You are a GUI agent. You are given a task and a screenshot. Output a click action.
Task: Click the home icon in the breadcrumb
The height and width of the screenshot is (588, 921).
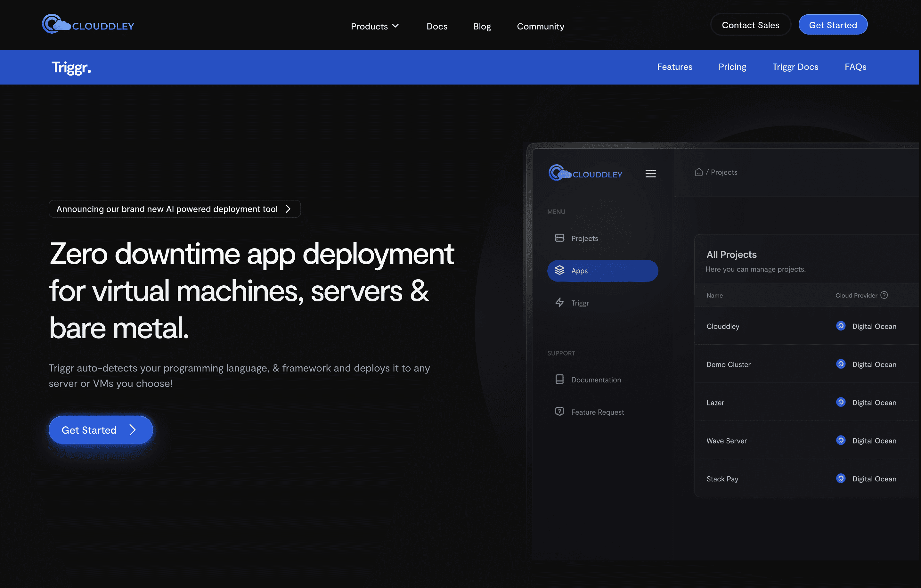click(x=698, y=172)
